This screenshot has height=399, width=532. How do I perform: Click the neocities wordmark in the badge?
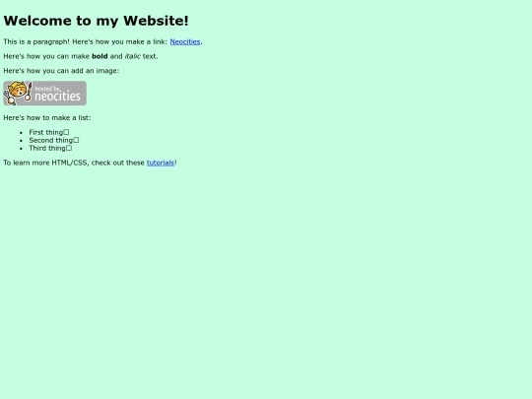coord(57,97)
